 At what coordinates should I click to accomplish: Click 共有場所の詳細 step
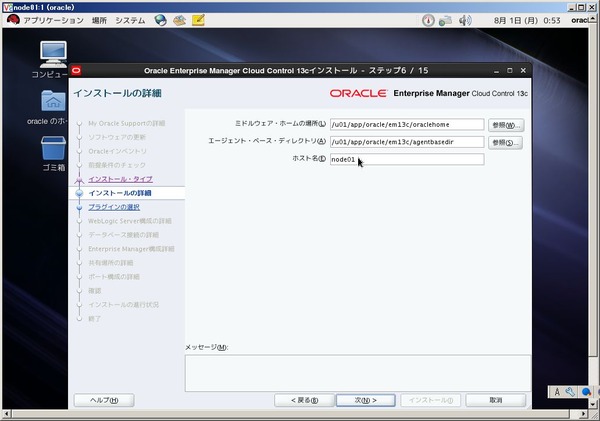coord(110,263)
